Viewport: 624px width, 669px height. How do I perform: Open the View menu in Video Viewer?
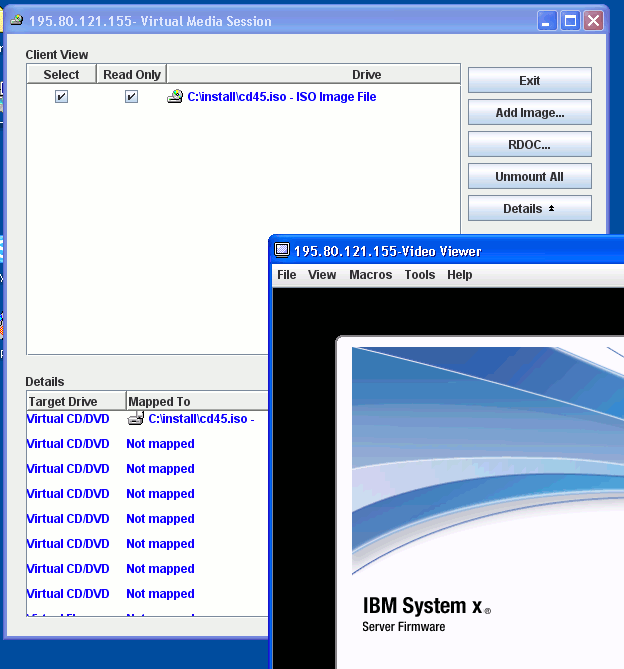[x=322, y=275]
